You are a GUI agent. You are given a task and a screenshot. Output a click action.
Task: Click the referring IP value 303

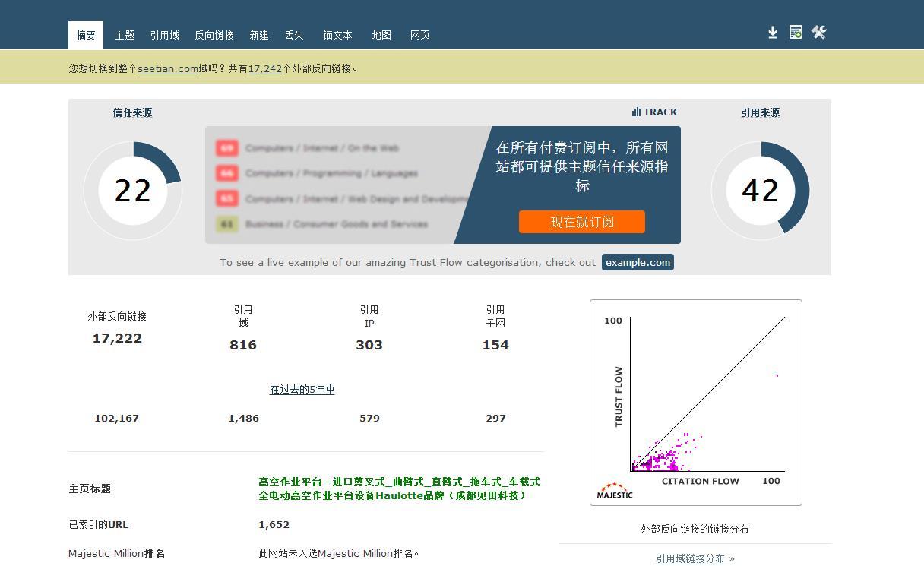369,345
